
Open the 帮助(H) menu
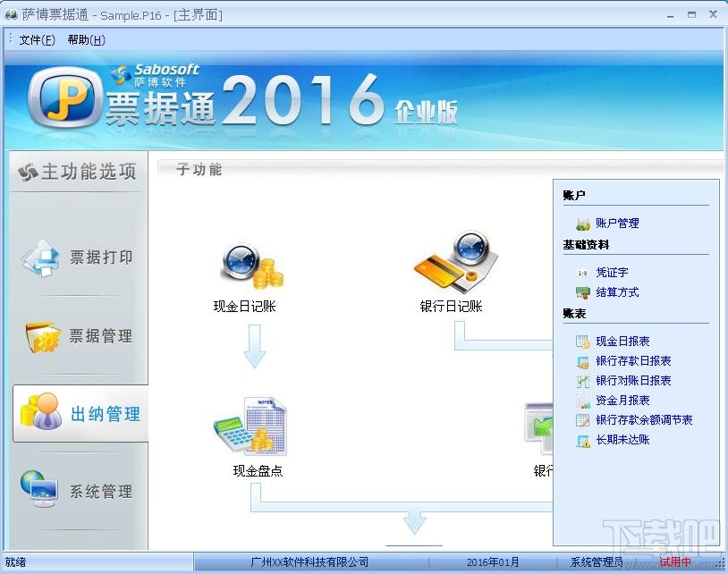coord(87,40)
